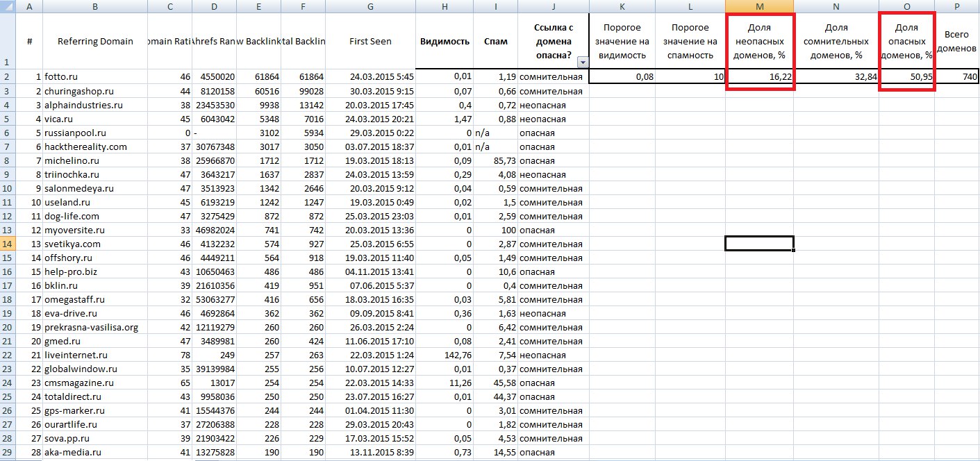980x461 pixels.
Task: Select the cell svetikya.com
Action: (94, 244)
